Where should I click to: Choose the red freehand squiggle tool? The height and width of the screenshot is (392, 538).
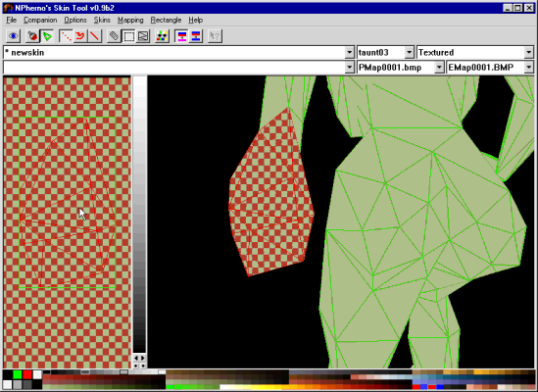point(80,36)
